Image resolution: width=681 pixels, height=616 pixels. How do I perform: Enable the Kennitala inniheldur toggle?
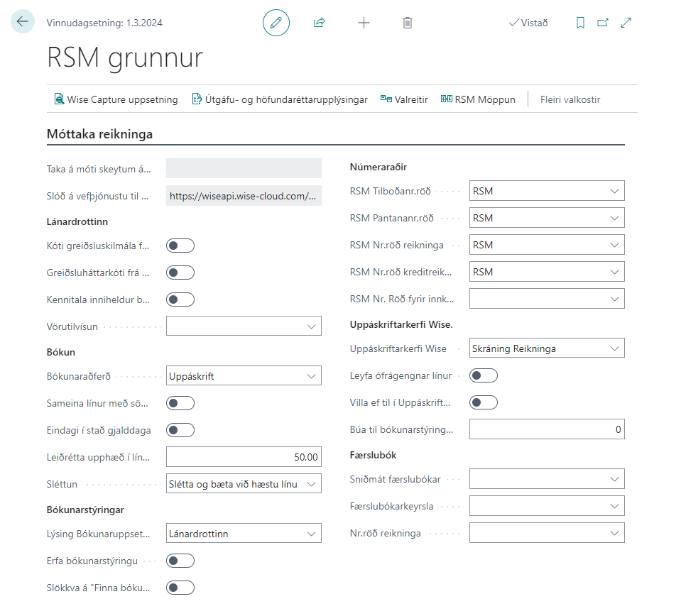coord(180,299)
